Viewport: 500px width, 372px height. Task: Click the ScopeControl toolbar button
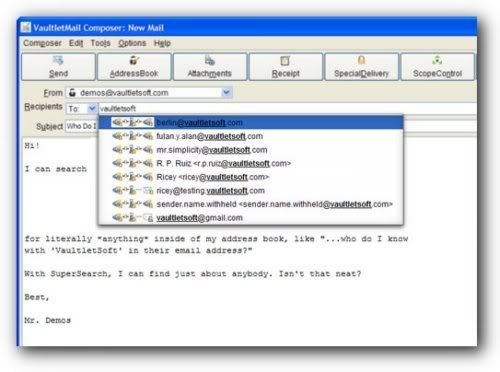[x=437, y=67]
